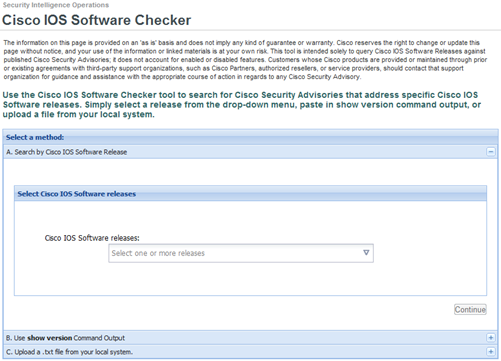The image size is (501, 361).
Task: Click 'Cisco IOS Software Checker' page title
Action: point(96,20)
